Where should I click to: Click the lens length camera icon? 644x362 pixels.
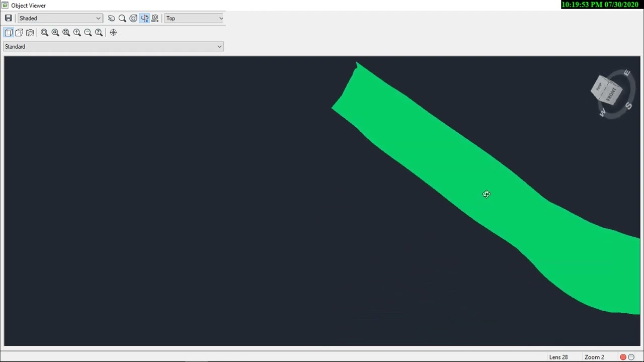coord(30,32)
